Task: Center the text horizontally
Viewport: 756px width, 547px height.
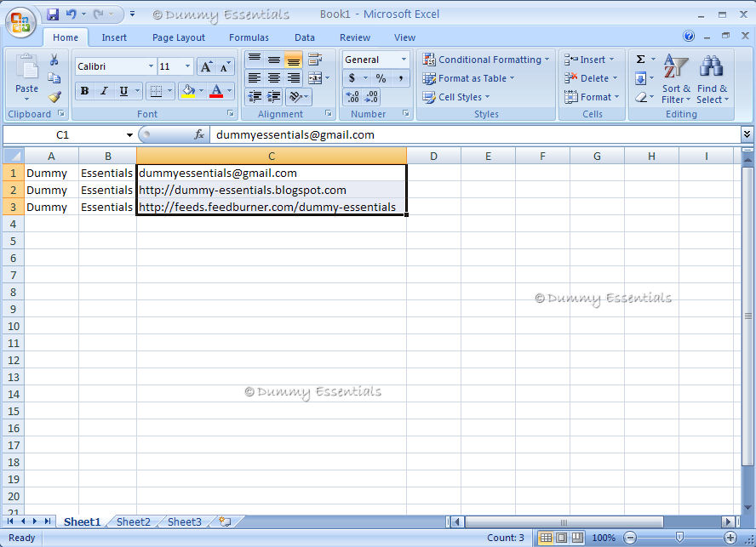Action: click(x=274, y=78)
